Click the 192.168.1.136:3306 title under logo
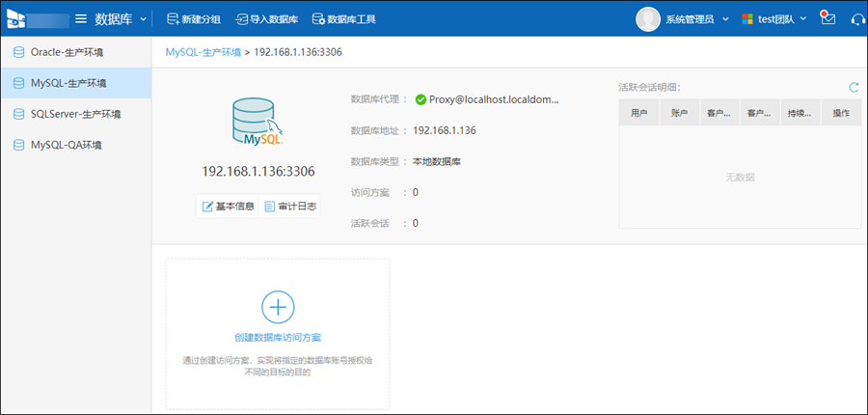 pyautogui.click(x=258, y=172)
